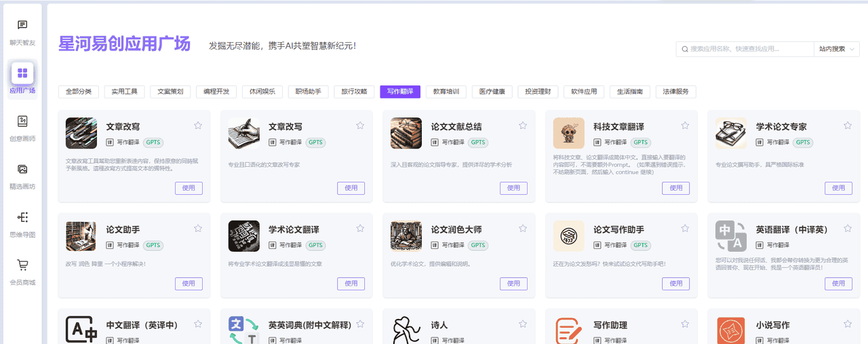Viewport: 868px width, 344px height.
Task: Star the 学术论文专家 app
Action: (x=848, y=126)
